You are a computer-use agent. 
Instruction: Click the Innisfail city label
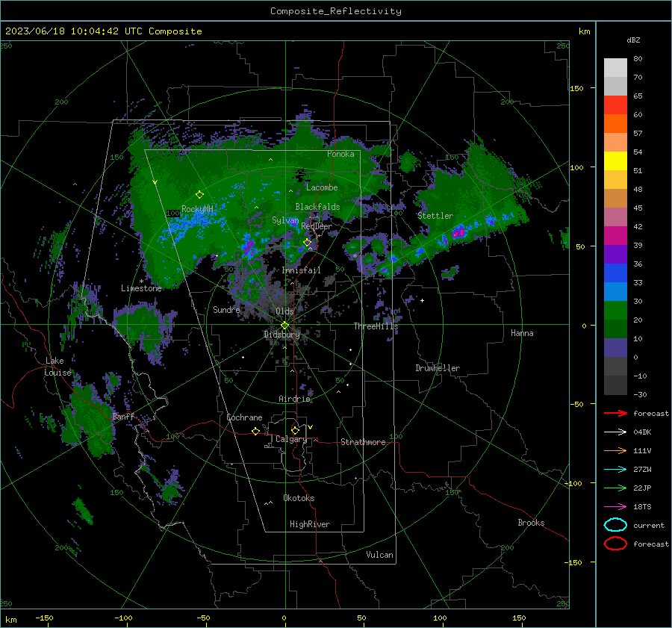point(301,270)
